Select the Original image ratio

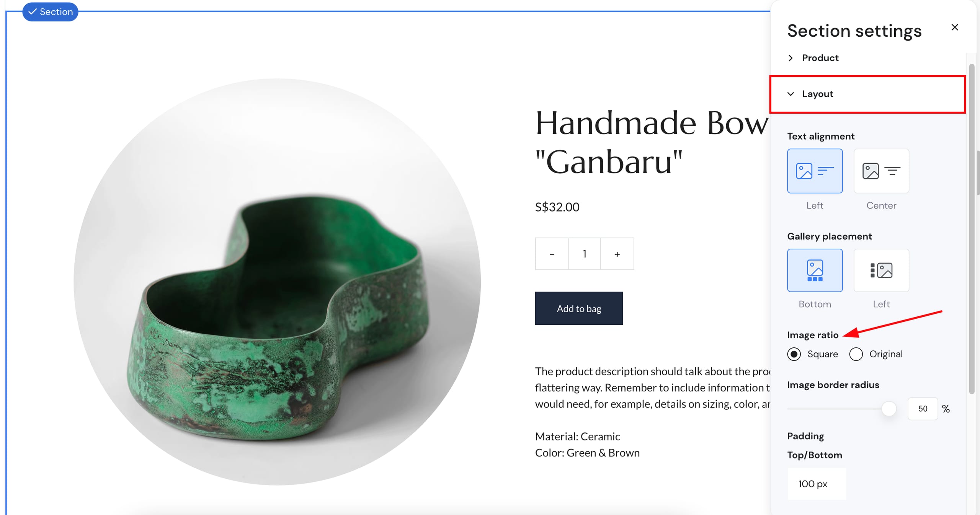856,354
